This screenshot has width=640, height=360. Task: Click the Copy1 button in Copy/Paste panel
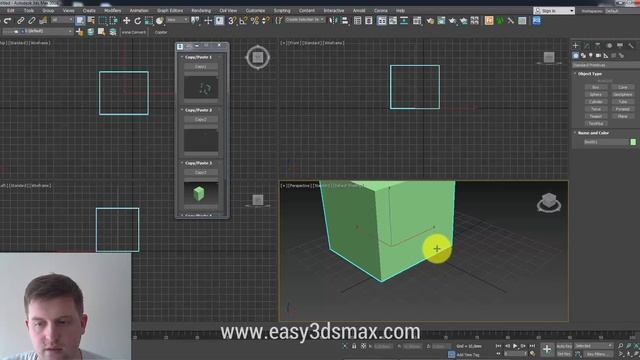pos(200,67)
